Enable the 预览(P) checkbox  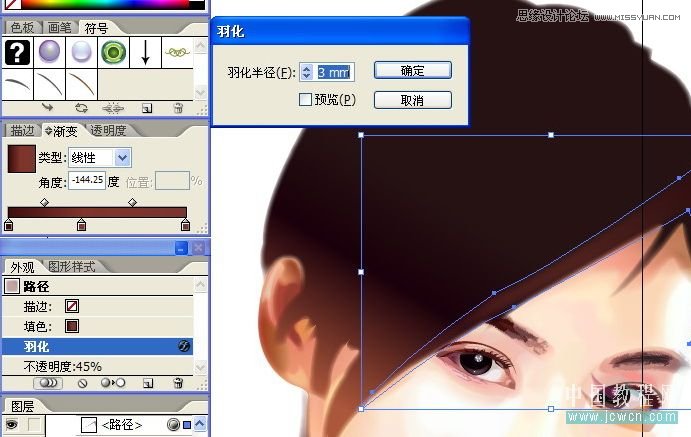point(305,100)
